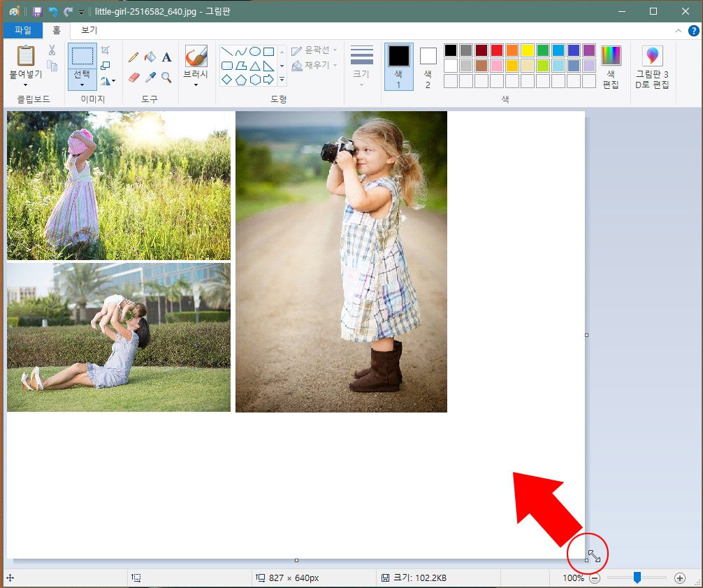Select the Fill with color bucket tool
This screenshot has width=703, height=588.
150,57
